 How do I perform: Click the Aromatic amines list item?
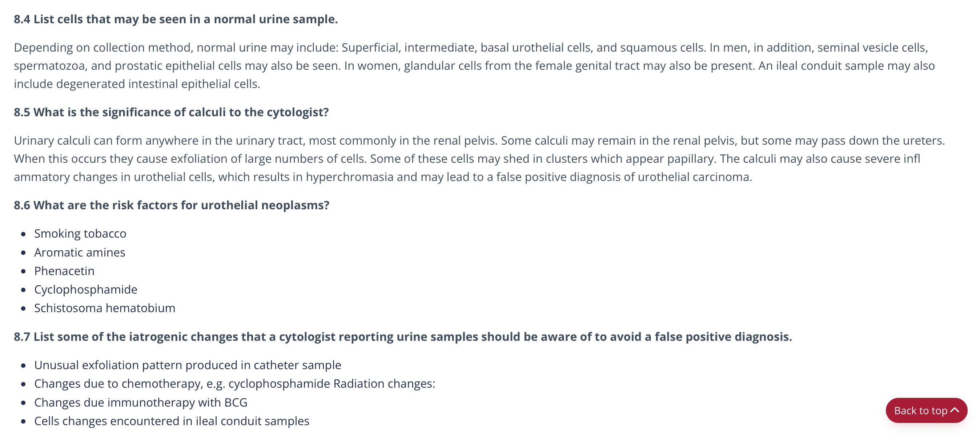click(80, 253)
